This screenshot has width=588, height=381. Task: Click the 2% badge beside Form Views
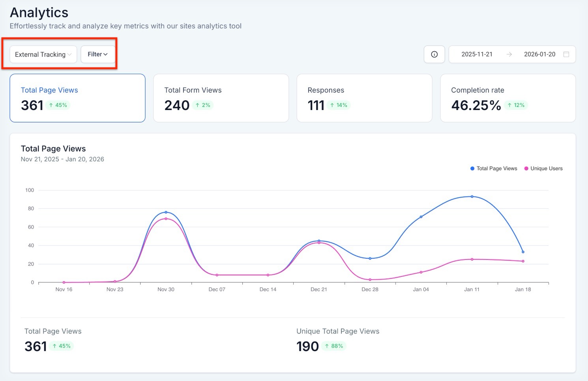(x=203, y=105)
